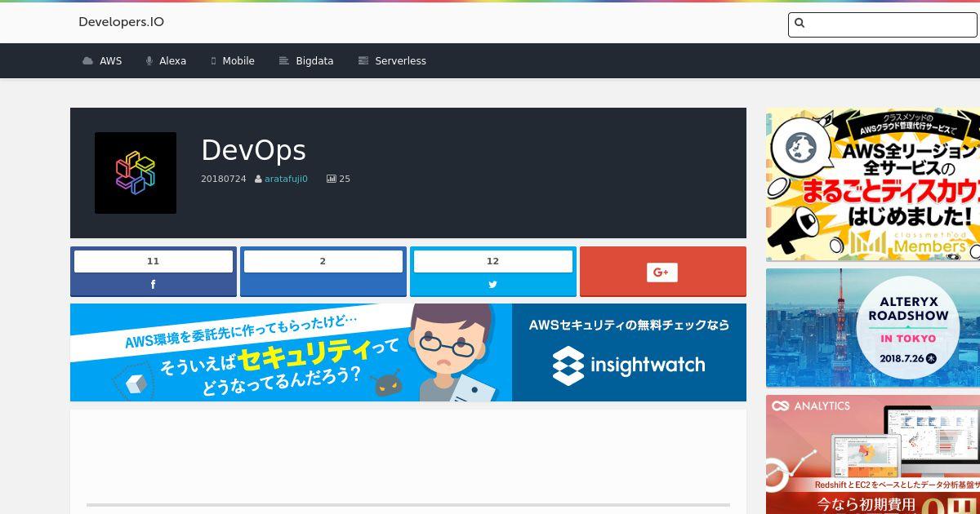
Task: Share on Twitter via bird icon
Action: pyautogui.click(x=492, y=285)
